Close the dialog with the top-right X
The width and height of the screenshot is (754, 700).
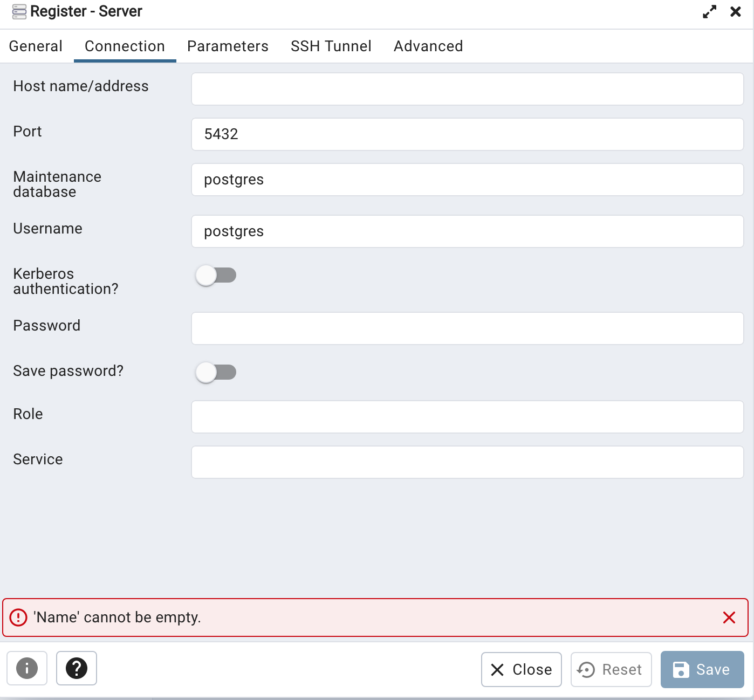[x=735, y=12]
